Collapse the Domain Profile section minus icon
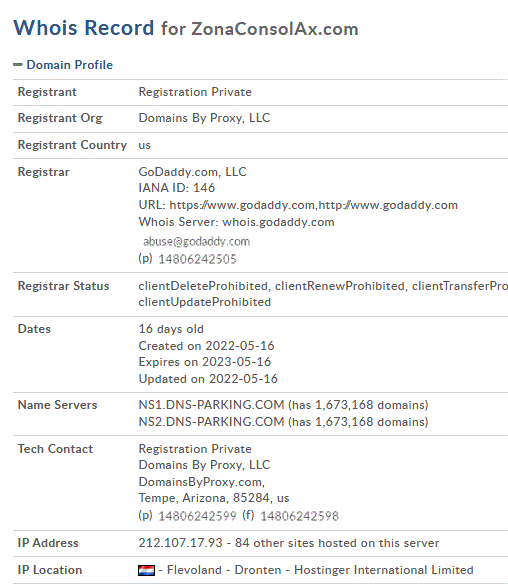The width and height of the screenshot is (508, 588). (x=18, y=65)
